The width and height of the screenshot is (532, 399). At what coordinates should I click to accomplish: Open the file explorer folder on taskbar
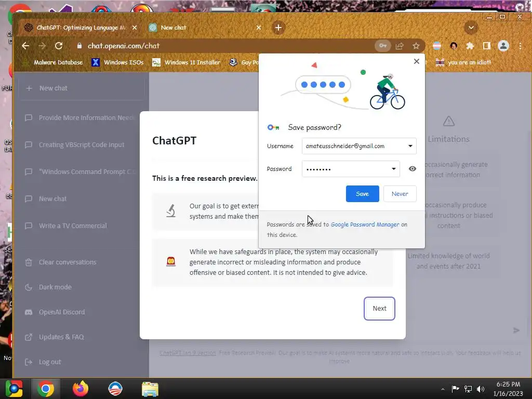tap(150, 389)
